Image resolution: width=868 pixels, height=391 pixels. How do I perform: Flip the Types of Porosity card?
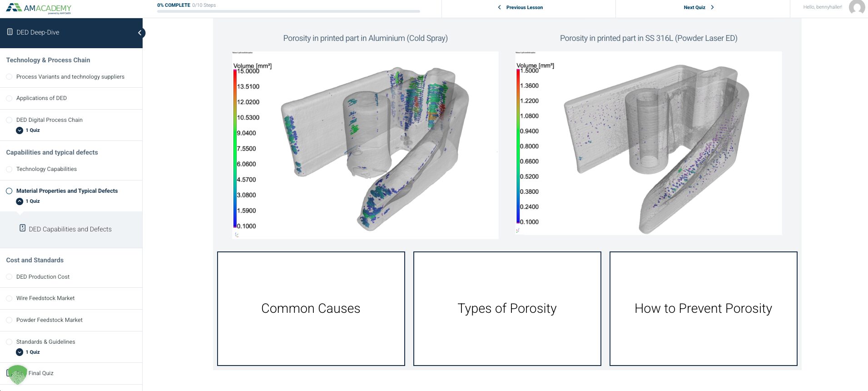(x=507, y=309)
